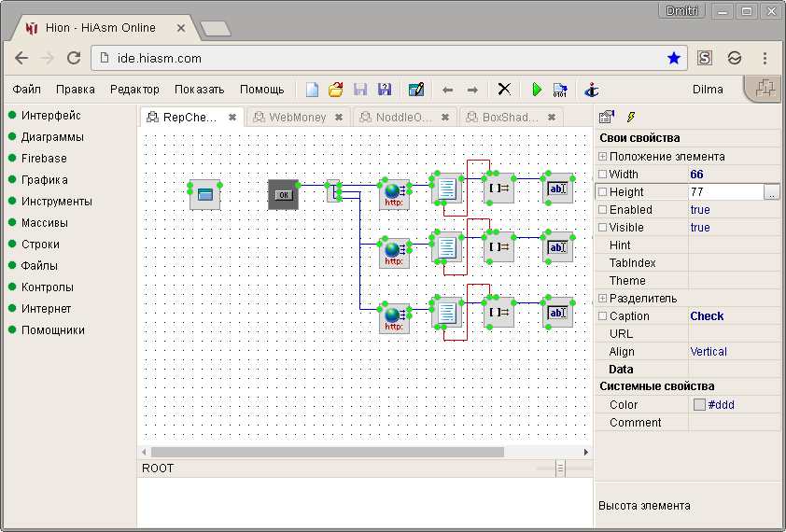Expand the Положение элемента property group
786x532 pixels.
603,157
